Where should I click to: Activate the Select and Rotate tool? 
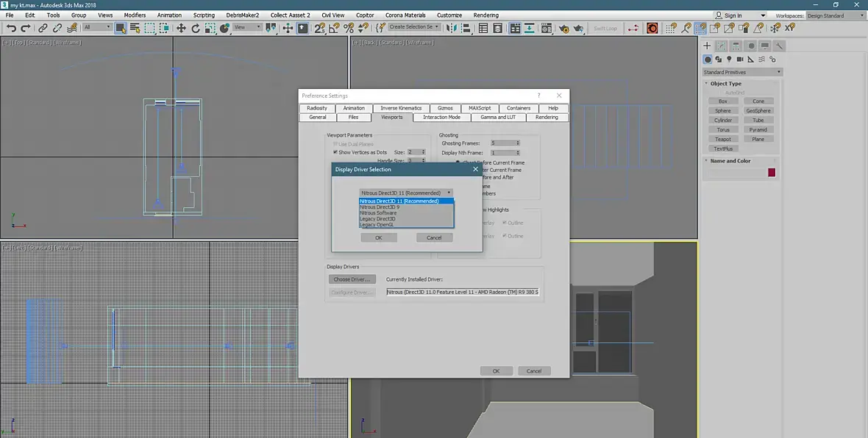point(196,28)
